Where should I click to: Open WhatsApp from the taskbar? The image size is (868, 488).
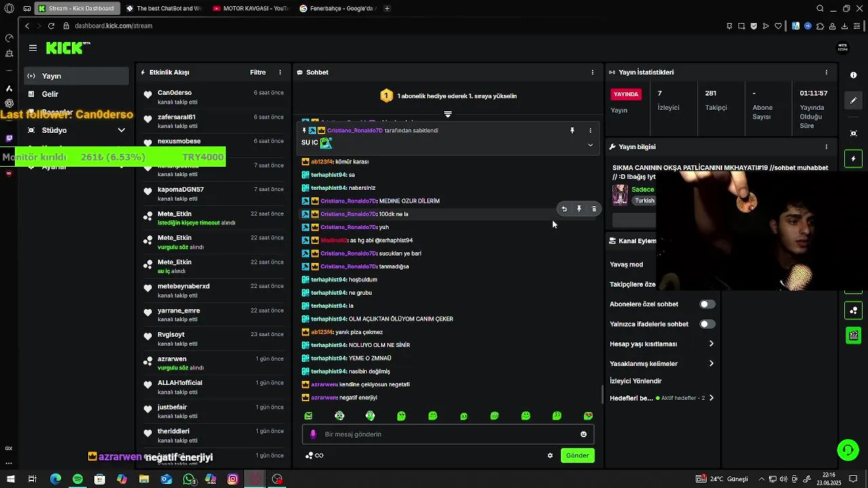[189, 479]
